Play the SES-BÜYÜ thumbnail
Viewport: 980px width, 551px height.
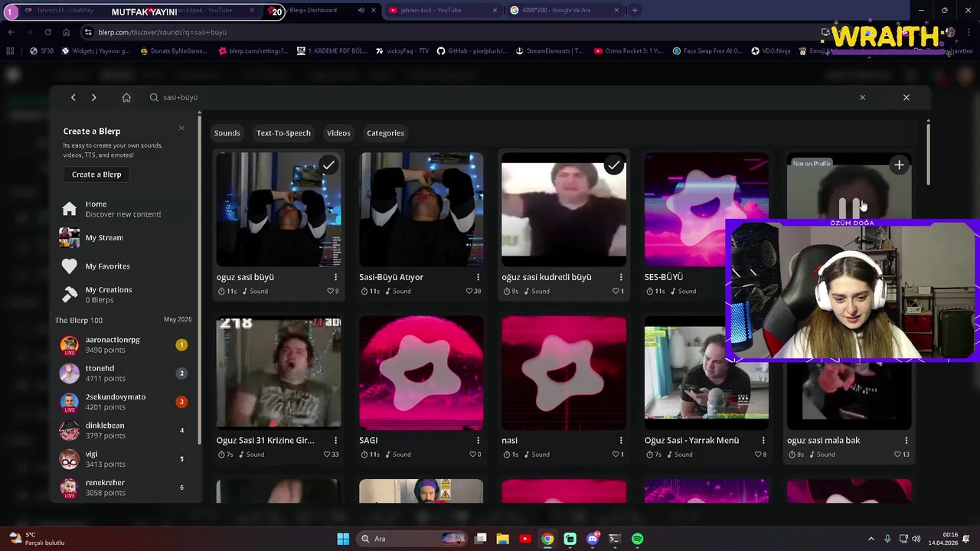706,210
